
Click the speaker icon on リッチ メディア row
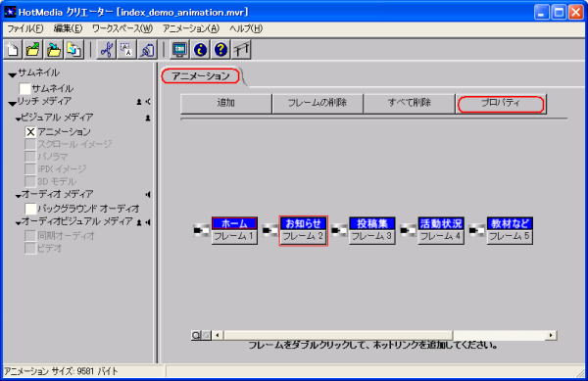148,102
